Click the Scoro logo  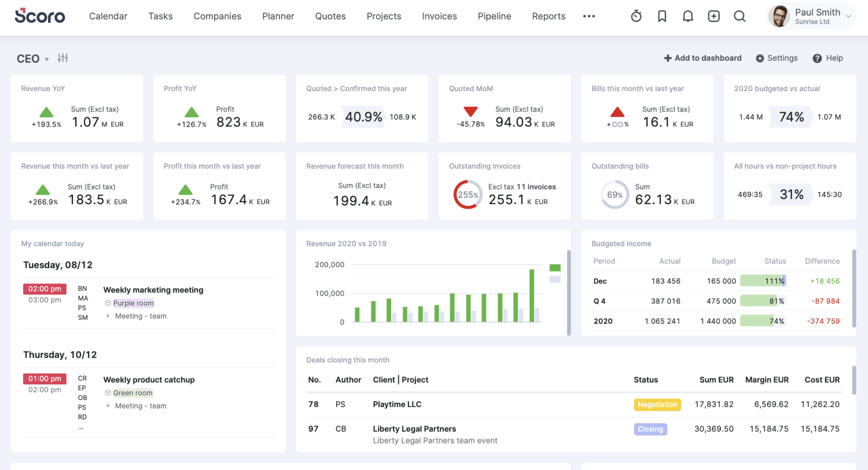pyautogui.click(x=39, y=16)
